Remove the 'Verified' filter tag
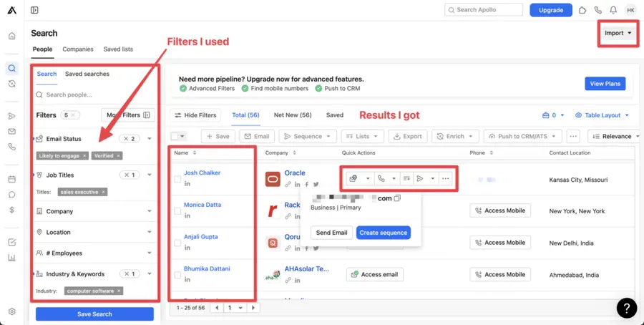644x325 pixels. [118, 156]
